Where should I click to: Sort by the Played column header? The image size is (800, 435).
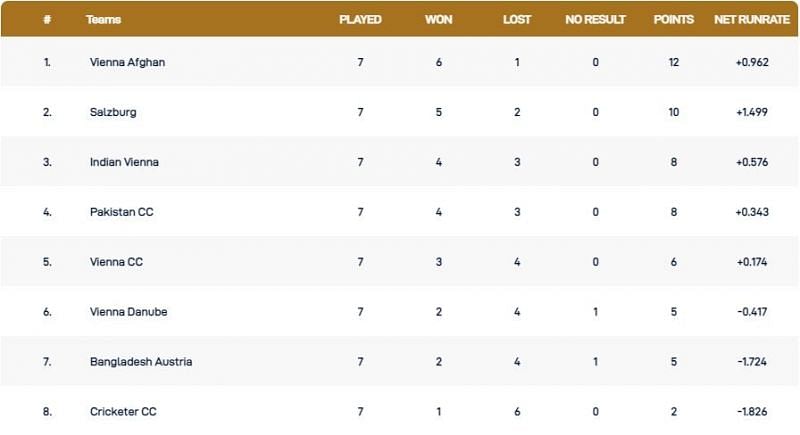pyautogui.click(x=360, y=19)
